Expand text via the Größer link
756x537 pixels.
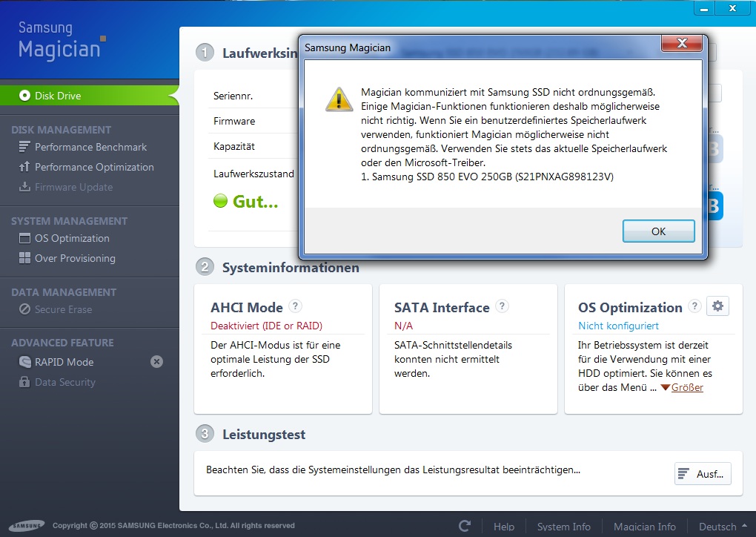coord(687,387)
